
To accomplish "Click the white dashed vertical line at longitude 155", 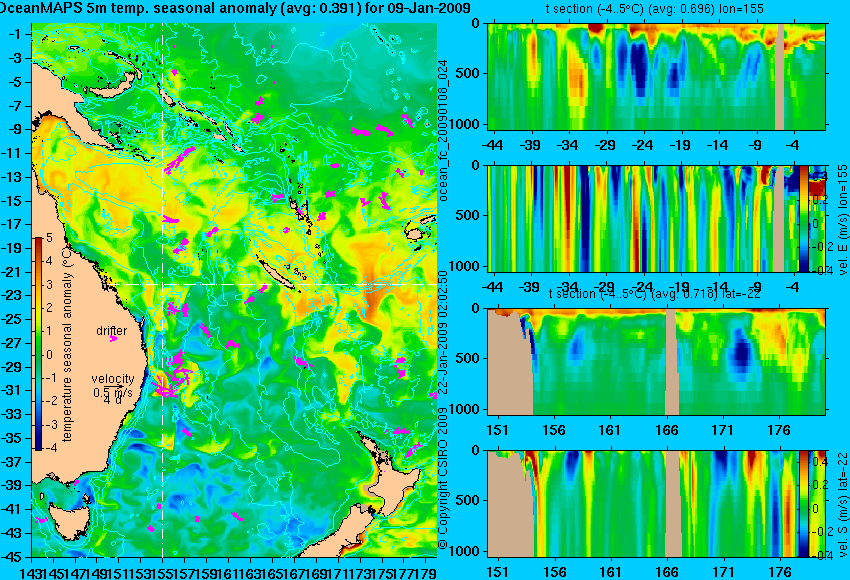I will tap(163, 290).
